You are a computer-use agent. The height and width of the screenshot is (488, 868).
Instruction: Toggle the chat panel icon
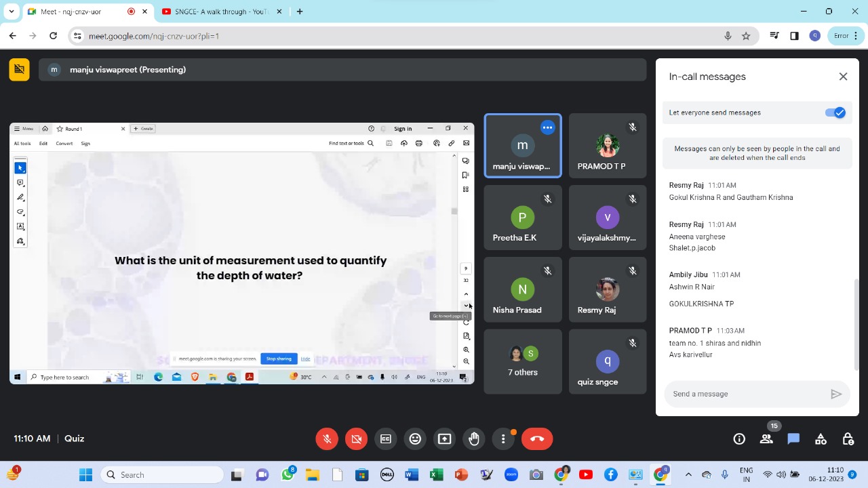(x=793, y=439)
